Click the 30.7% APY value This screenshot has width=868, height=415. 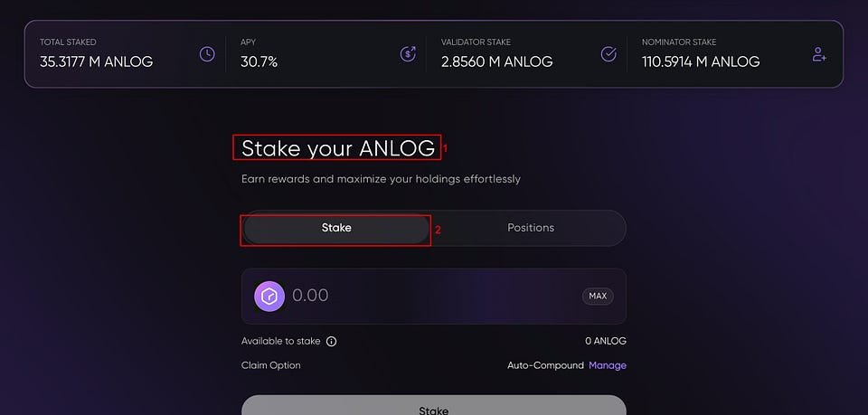coord(259,62)
